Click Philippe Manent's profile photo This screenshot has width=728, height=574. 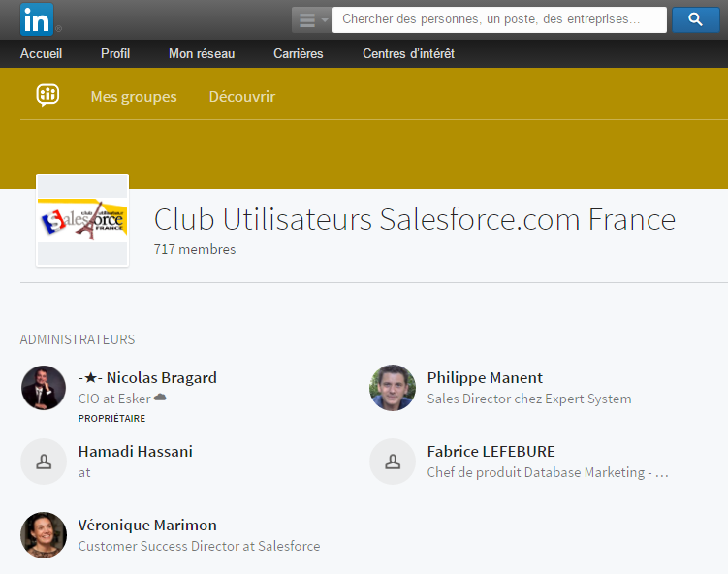[x=393, y=388]
